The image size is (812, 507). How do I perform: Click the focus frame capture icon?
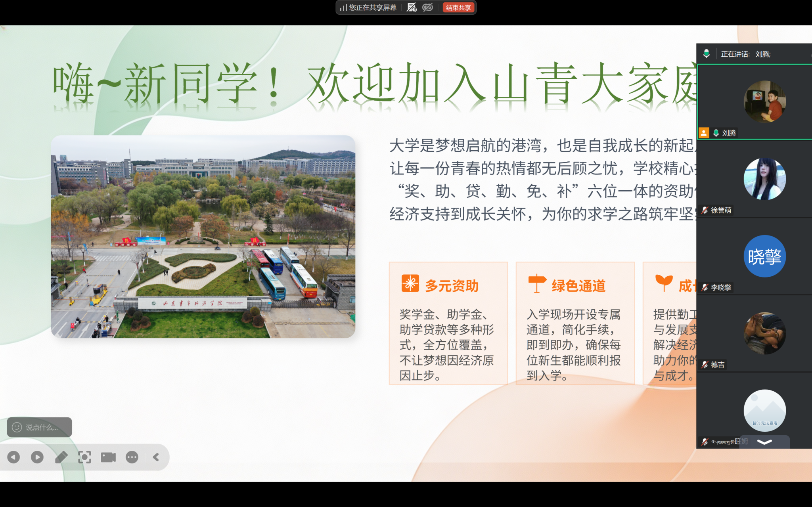[x=84, y=457]
